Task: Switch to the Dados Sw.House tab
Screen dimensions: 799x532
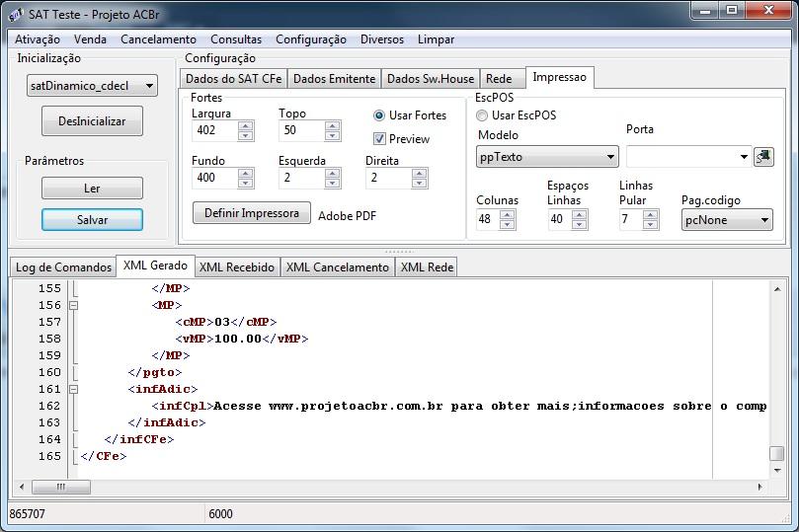Action: point(431,79)
